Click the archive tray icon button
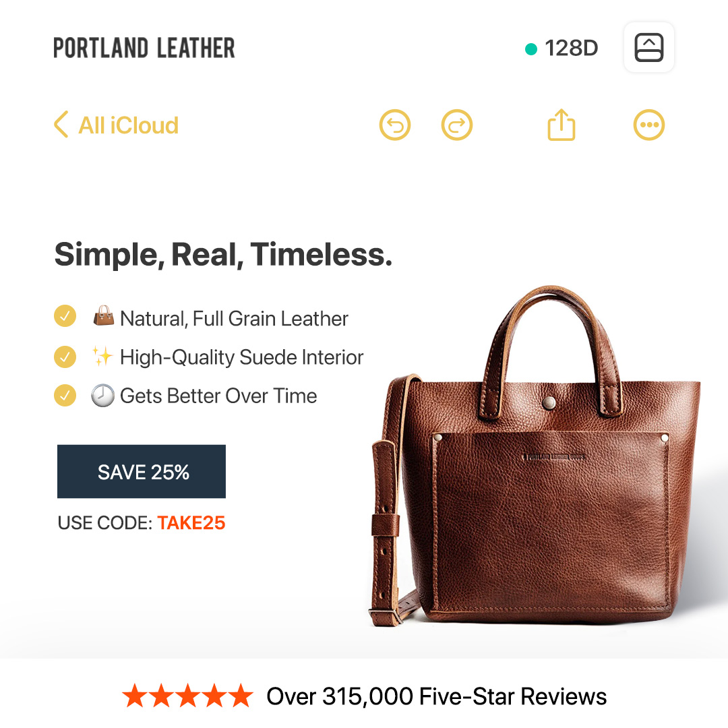The height and width of the screenshot is (728, 728). click(648, 47)
